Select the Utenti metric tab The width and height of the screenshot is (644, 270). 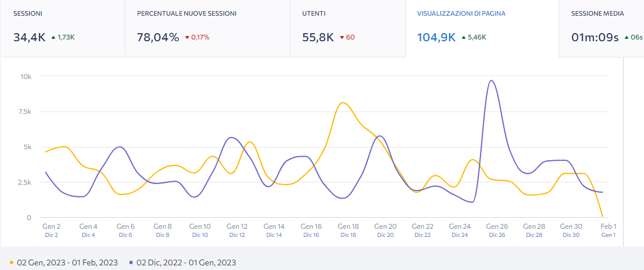coord(347,27)
